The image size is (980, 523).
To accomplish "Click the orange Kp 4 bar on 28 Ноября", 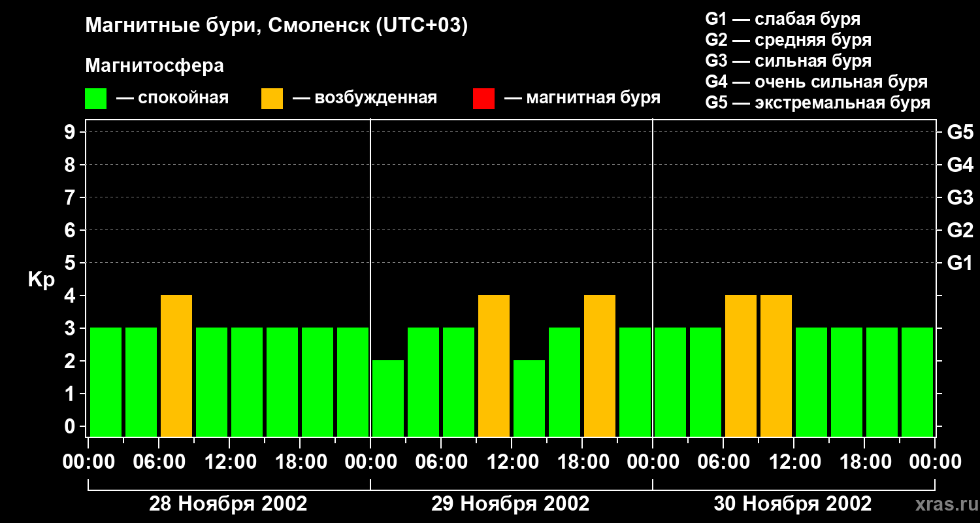I will pos(176,365).
